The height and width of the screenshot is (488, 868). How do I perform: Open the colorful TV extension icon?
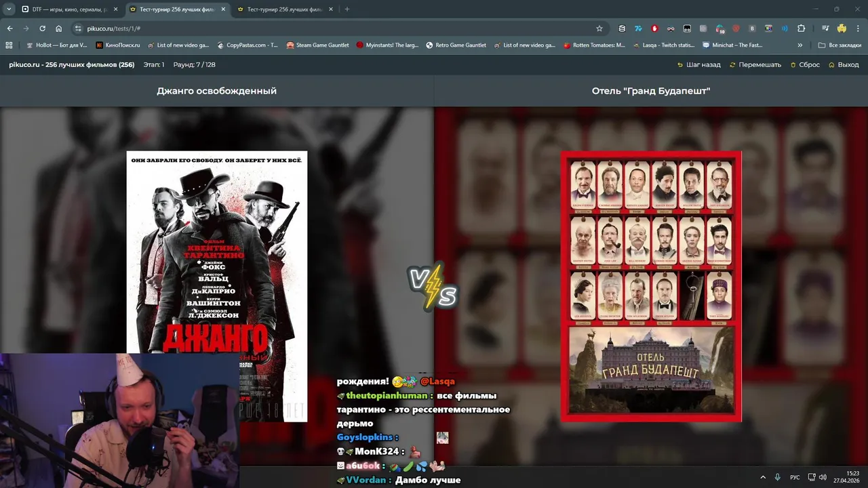[768, 28]
